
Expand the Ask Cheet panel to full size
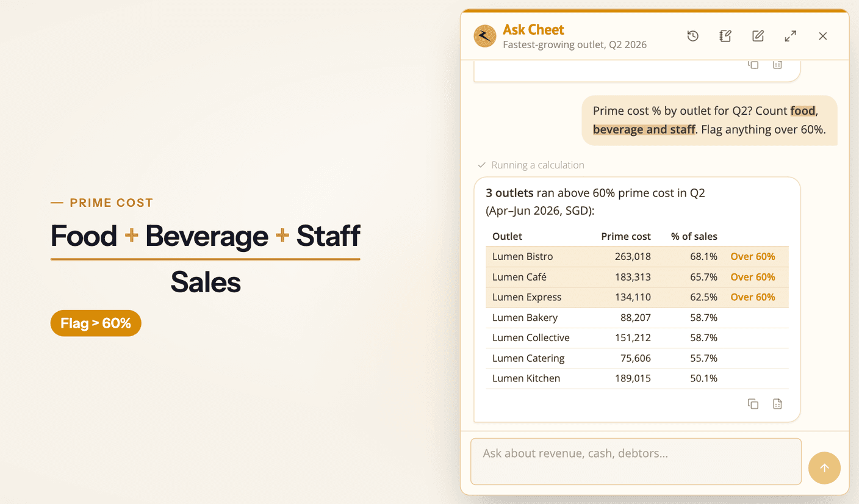click(791, 36)
